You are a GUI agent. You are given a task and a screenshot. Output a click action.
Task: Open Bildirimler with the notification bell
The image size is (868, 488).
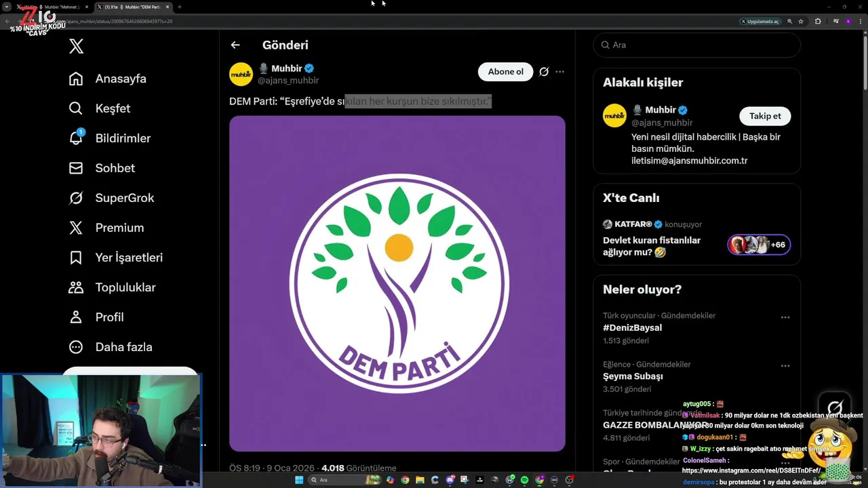(x=109, y=138)
